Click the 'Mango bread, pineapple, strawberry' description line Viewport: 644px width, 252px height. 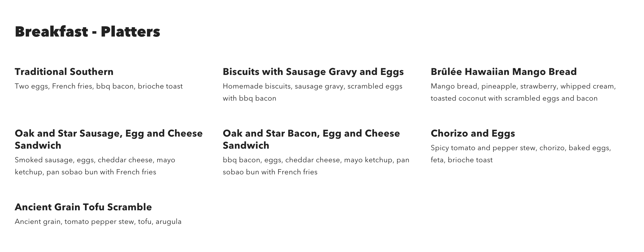point(523,86)
